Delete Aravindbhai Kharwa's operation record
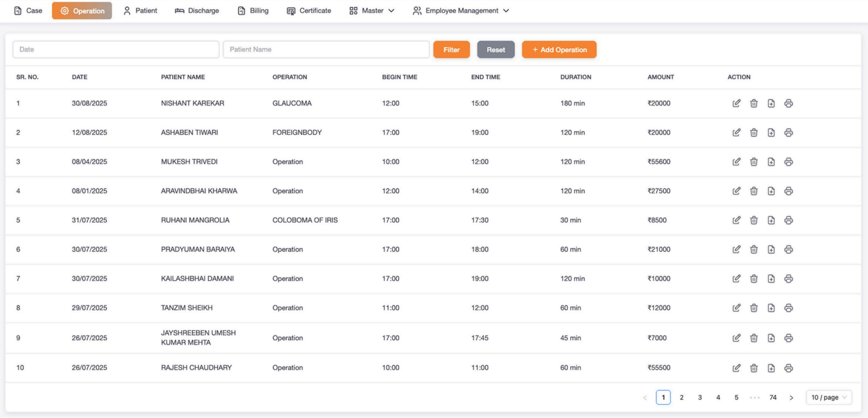This screenshot has width=868, height=418. [x=754, y=191]
